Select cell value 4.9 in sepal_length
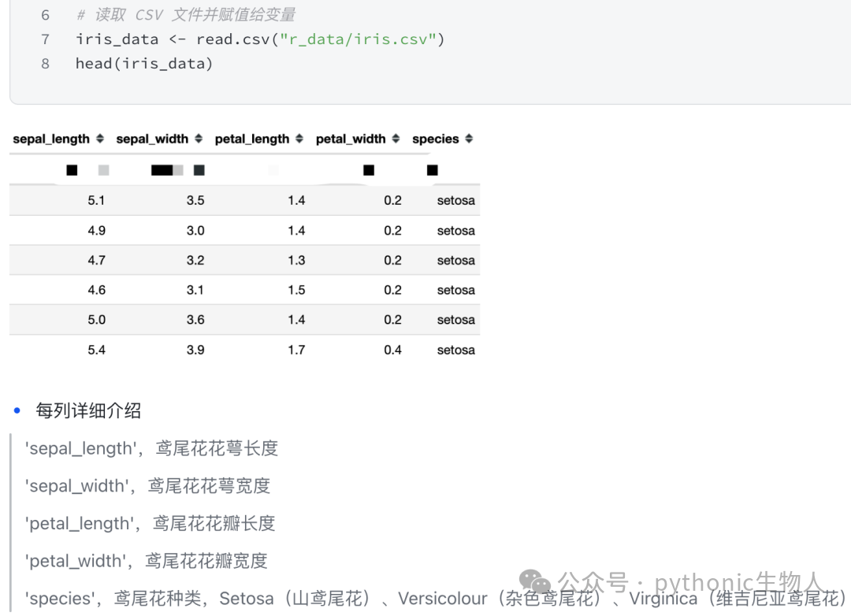Viewport: 851px width, 616px height. 96,231
